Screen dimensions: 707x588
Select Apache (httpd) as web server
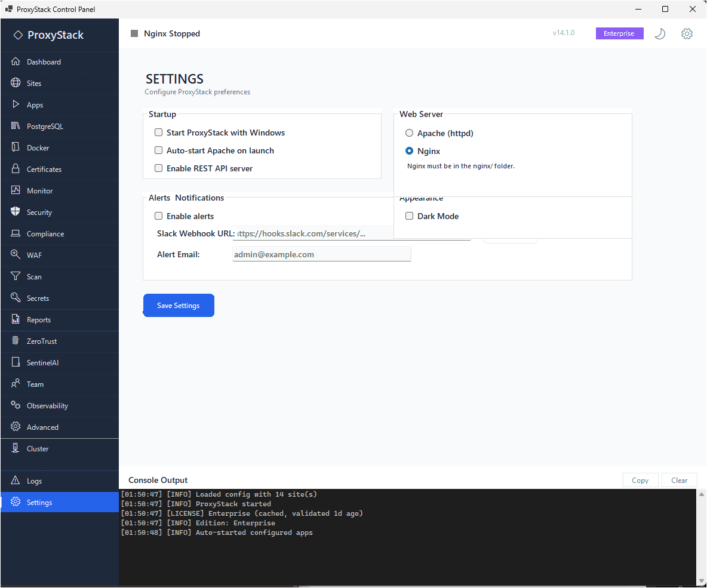[409, 133]
